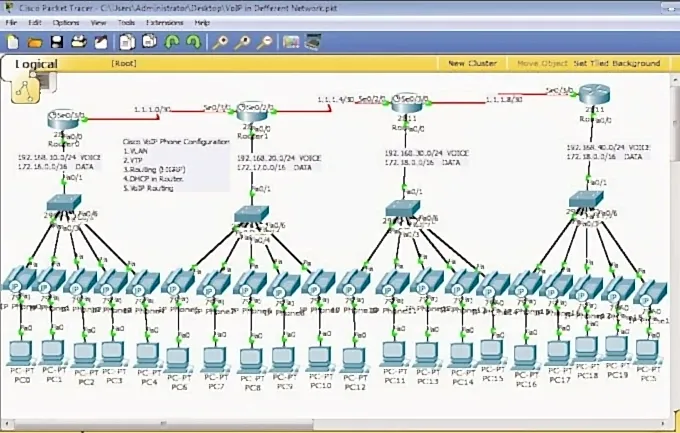
Task: Click the Undo green arrow icon
Action: (172, 42)
